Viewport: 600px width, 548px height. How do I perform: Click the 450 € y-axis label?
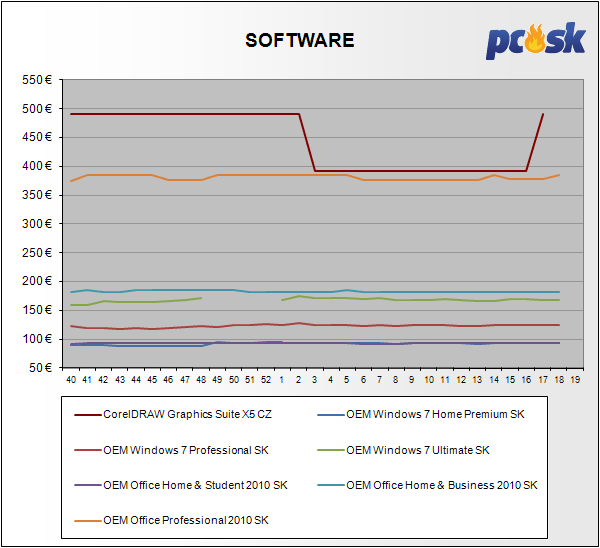(x=37, y=137)
